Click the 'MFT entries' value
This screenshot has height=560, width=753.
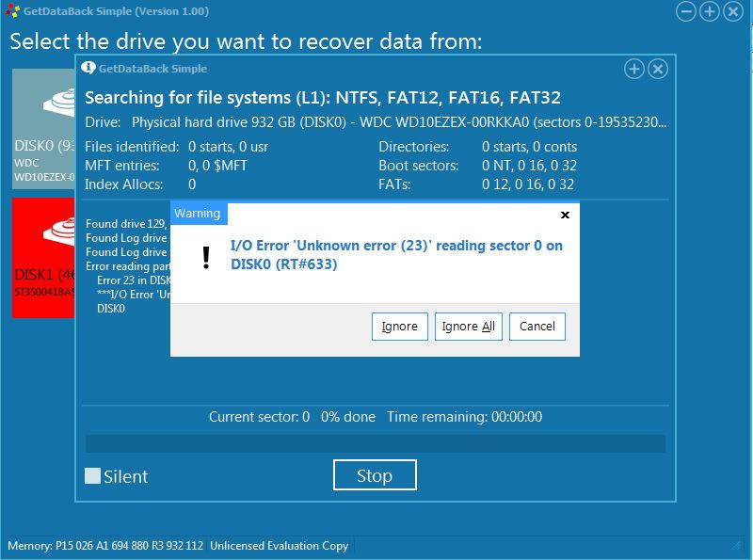(217, 166)
